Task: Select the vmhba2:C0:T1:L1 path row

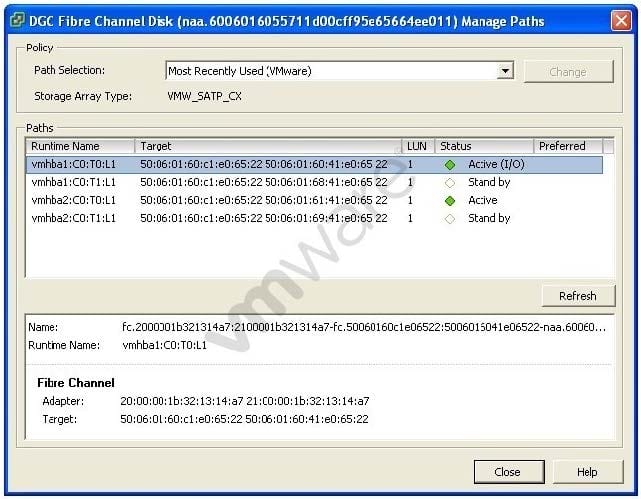Action: pos(314,218)
